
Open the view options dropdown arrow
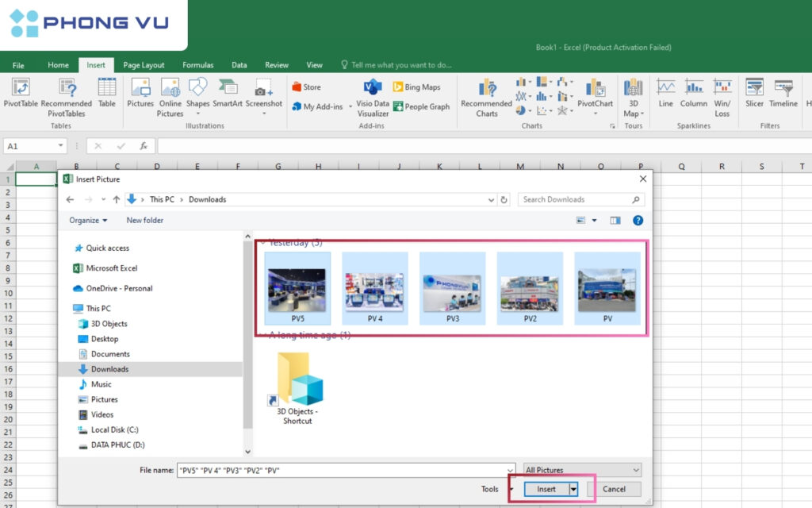(x=595, y=221)
